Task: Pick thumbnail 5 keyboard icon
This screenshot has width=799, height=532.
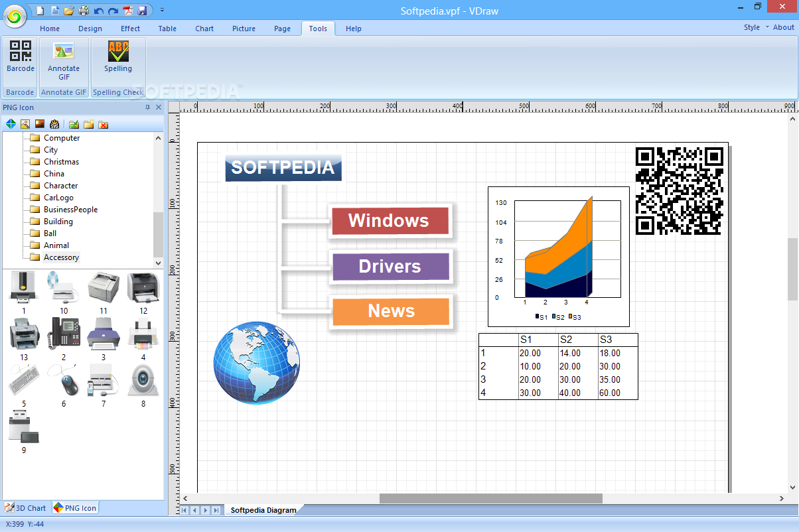Action: (x=24, y=381)
